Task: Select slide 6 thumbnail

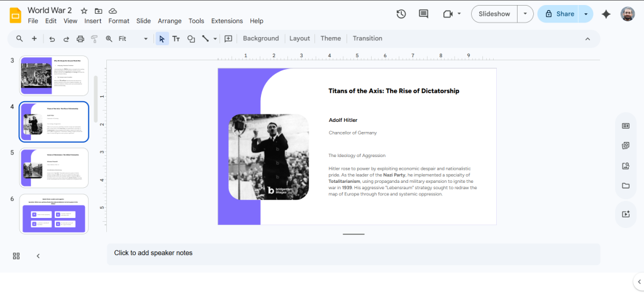Action: pyautogui.click(x=54, y=214)
